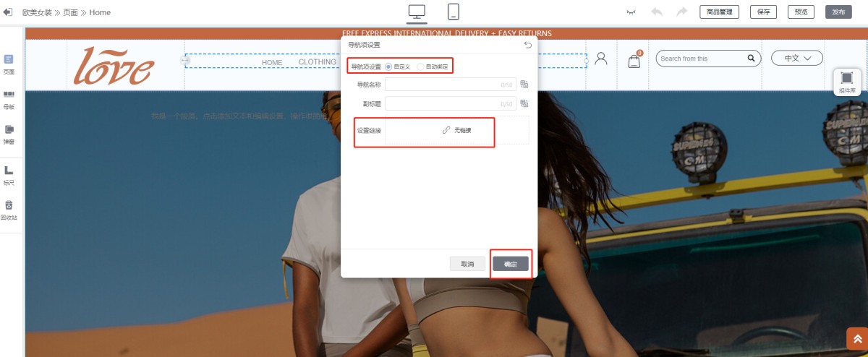Click the CLOTHING navigation menu item
Screen dimensions: 868x357
pos(318,62)
